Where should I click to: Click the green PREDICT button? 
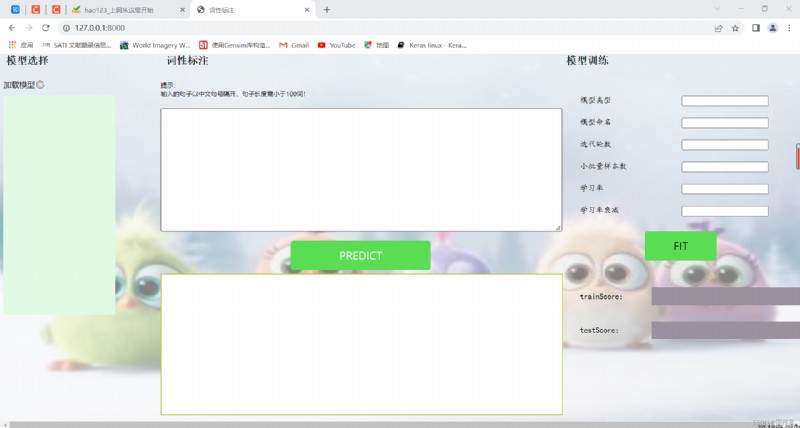[360, 255]
